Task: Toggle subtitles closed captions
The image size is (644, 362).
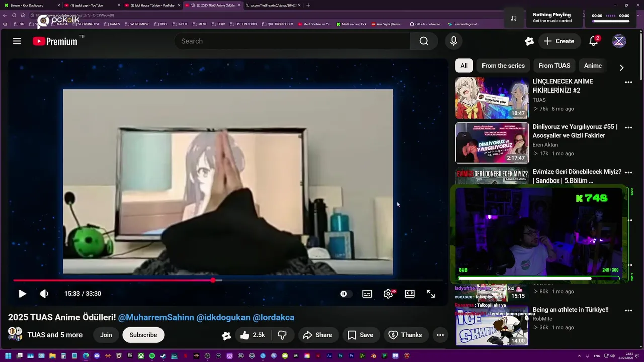Action: [x=367, y=294]
